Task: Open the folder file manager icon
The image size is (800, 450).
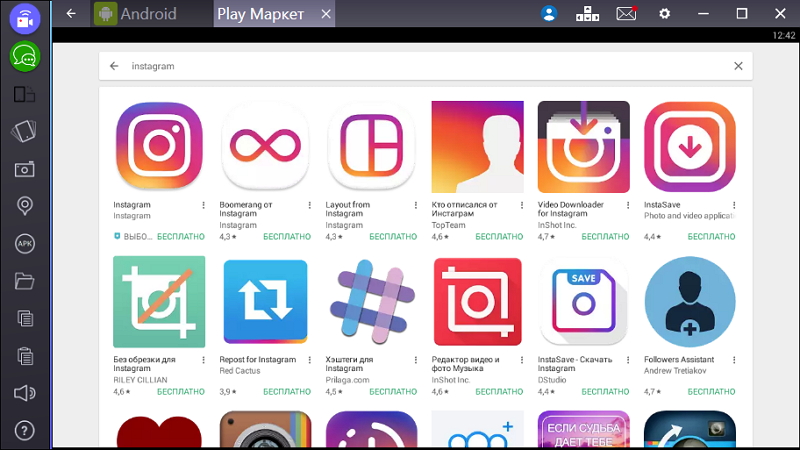Action: click(24, 281)
